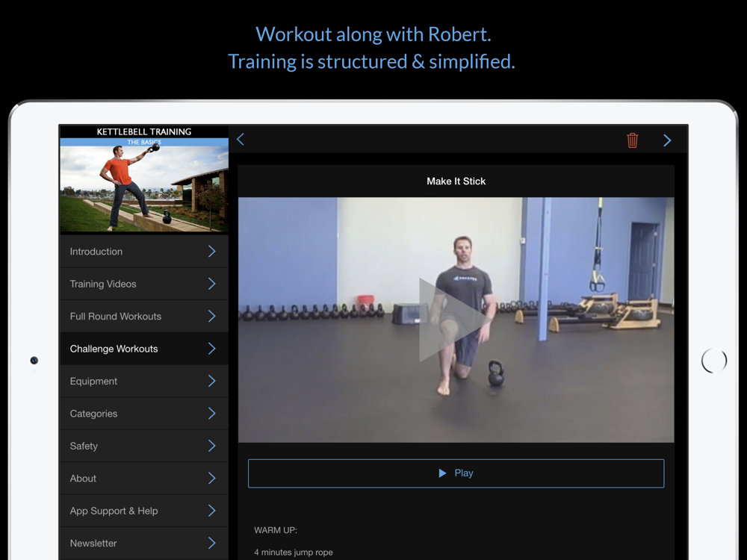The image size is (747, 560).
Task: Open the Safety menu item
Action: tap(144, 446)
